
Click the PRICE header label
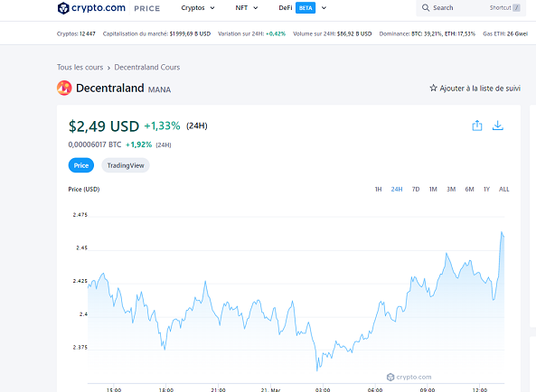[147, 8]
